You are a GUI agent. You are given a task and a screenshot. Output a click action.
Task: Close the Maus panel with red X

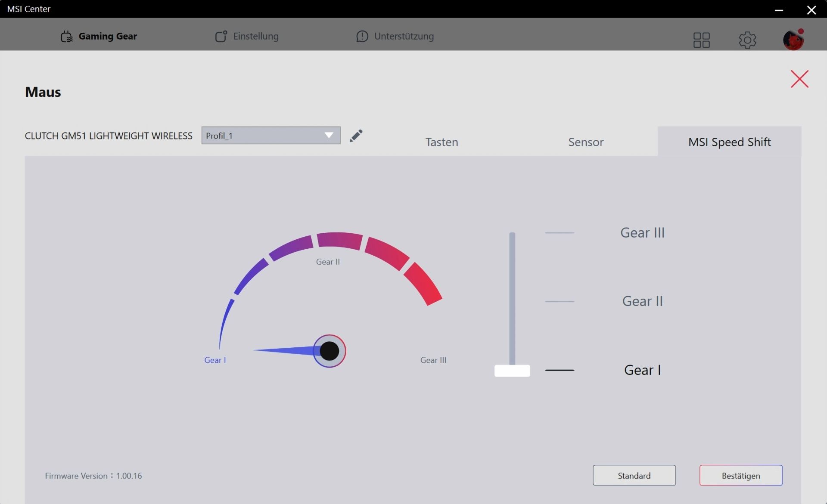[799, 79]
